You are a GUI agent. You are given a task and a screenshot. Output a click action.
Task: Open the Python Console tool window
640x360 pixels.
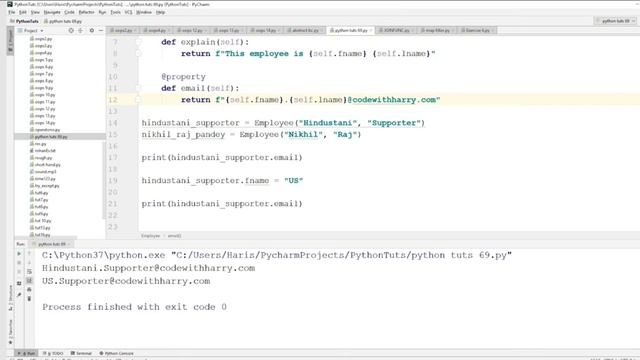[117, 353]
